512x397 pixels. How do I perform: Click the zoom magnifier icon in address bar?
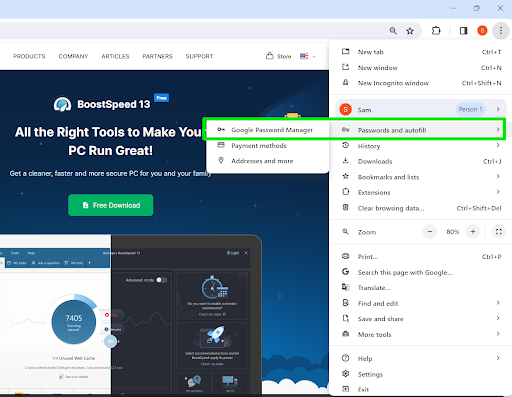tap(393, 31)
